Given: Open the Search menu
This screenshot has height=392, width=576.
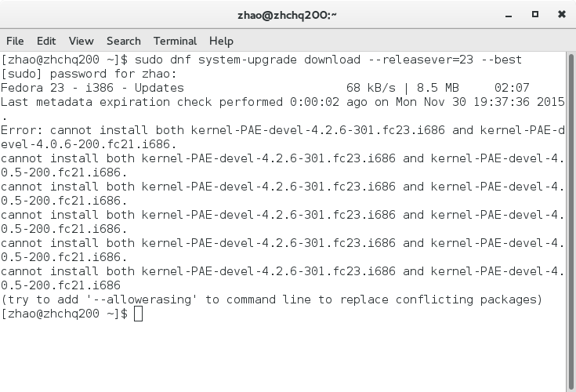Looking at the screenshot, I should [123, 41].
